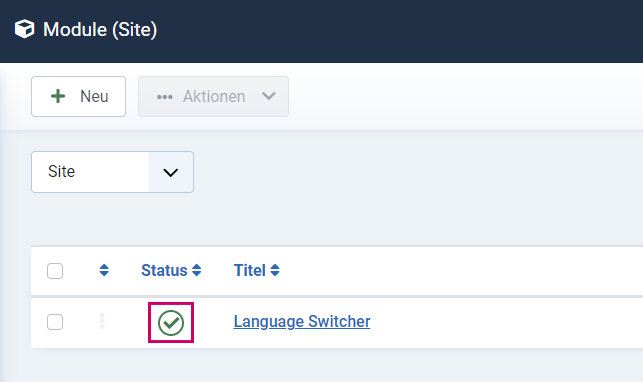The image size is (643, 382).
Task: Open the Language Switcher module link
Action: [x=302, y=321]
